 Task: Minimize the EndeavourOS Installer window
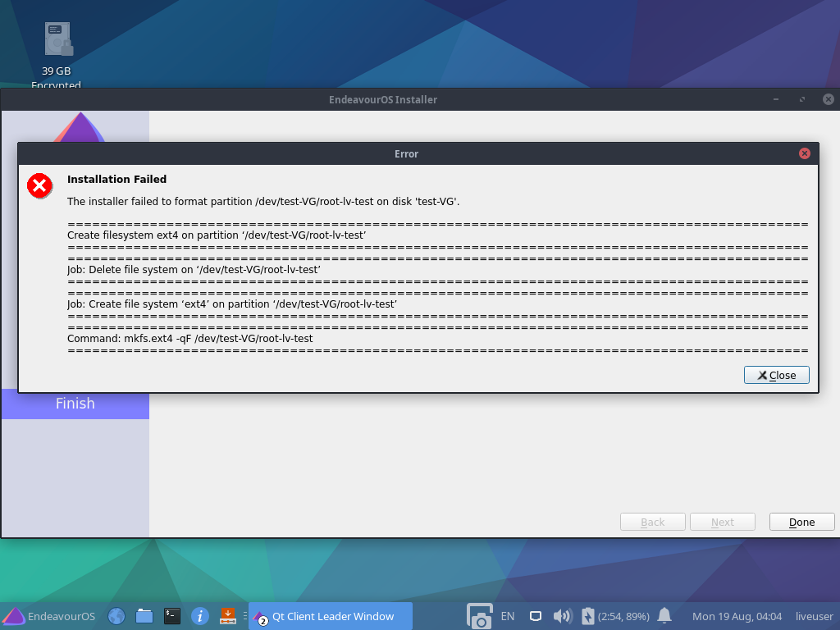tap(776, 99)
